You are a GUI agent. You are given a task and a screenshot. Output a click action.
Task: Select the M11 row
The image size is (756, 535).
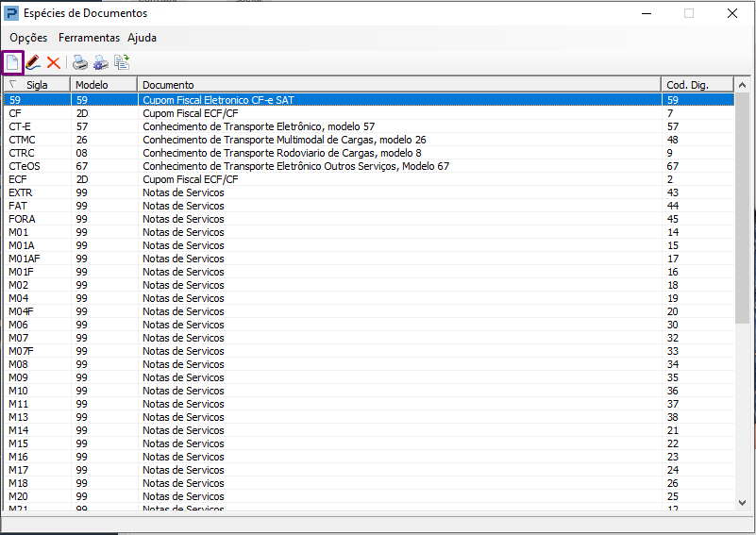coord(369,404)
